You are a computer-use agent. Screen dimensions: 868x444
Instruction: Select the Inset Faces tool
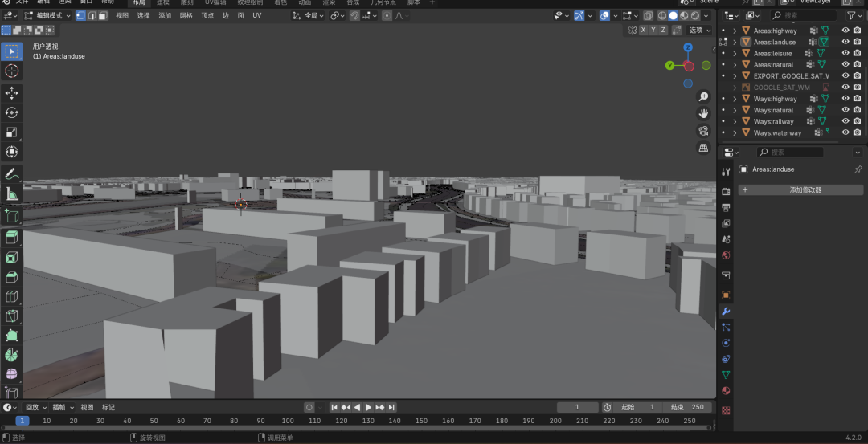11,258
